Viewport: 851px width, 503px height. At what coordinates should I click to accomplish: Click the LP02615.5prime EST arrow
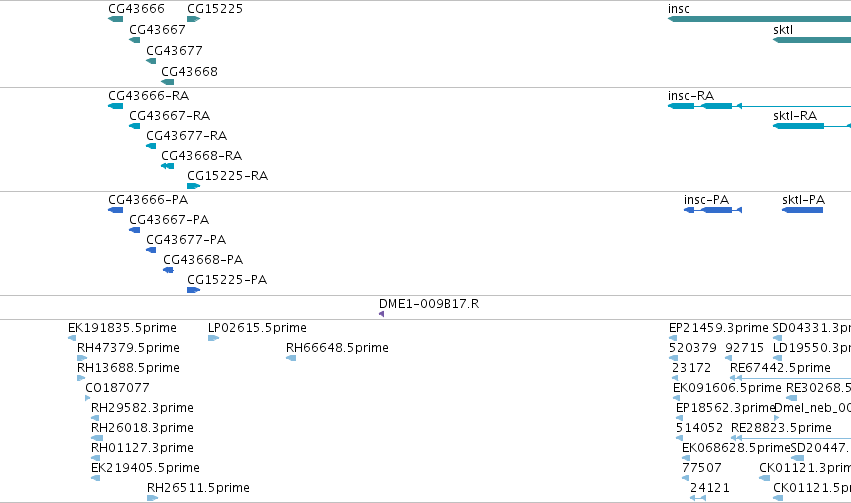pos(213,338)
